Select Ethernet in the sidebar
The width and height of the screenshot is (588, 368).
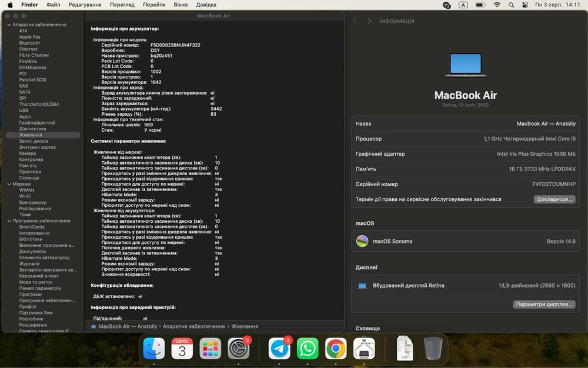pos(28,49)
